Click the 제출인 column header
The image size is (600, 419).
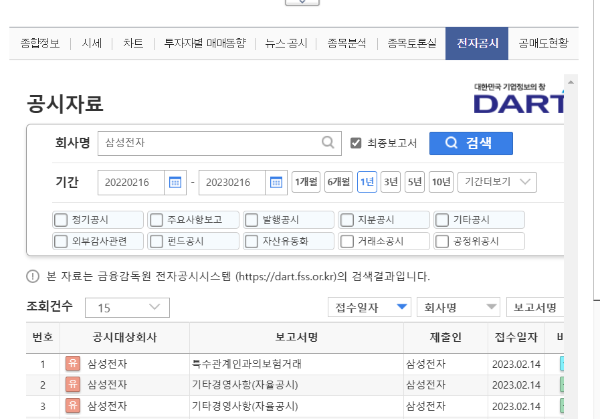coord(445,337)
